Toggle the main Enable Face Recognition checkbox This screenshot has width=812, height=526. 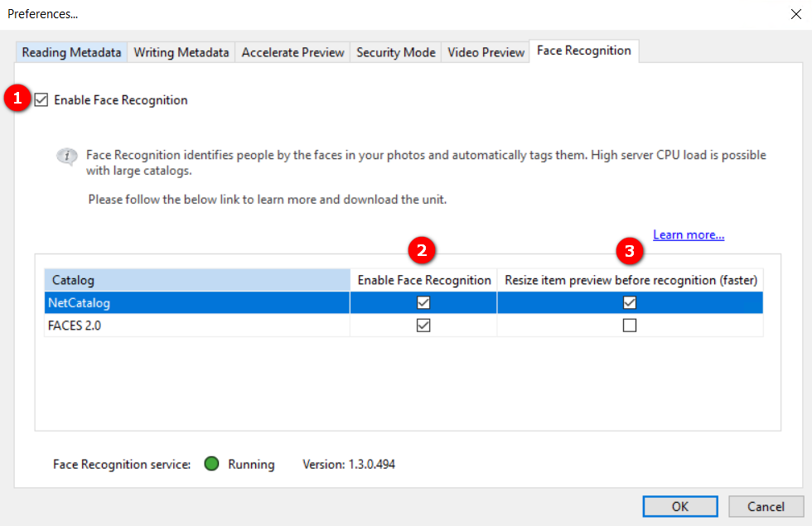[41, 100]
